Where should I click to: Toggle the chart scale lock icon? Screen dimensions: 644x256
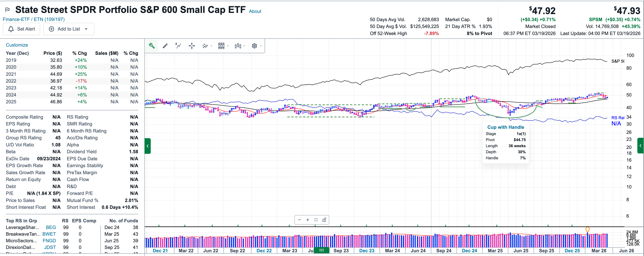[x=324, y=220]
